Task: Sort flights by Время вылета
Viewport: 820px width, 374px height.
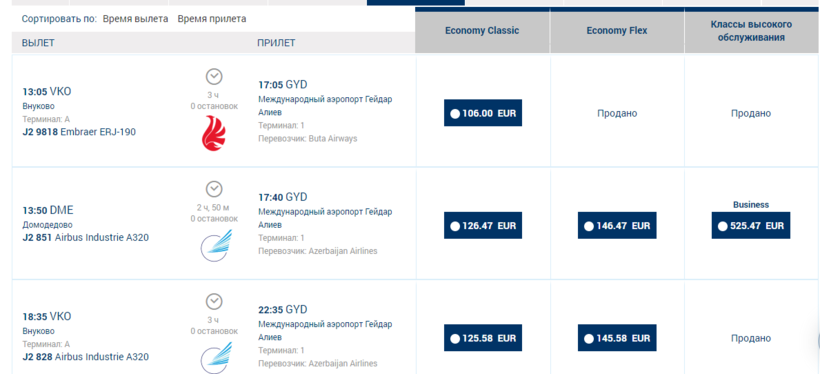Action: 135,19
